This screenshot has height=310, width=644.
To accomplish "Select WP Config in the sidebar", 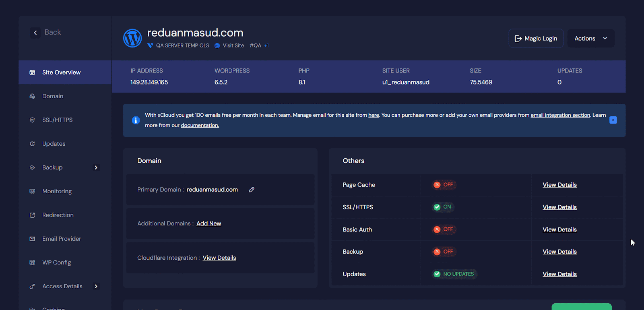I will click(56, 262).
